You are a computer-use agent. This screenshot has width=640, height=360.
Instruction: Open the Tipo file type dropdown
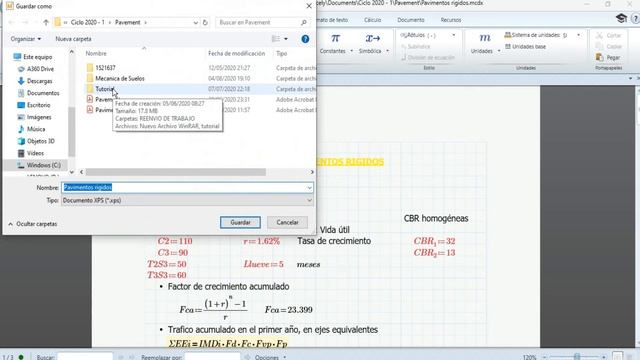(187, 200)
